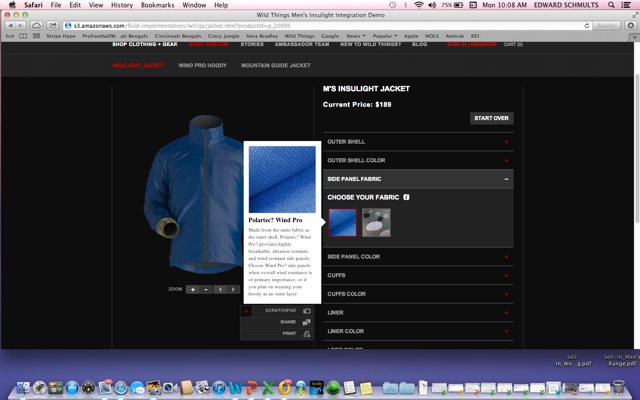Image resolution: width=640 pixels, height=400 pixels.
Task: Open Sell-In_Men's Range.pdf on desktop
Action: (x=622, y=360)
